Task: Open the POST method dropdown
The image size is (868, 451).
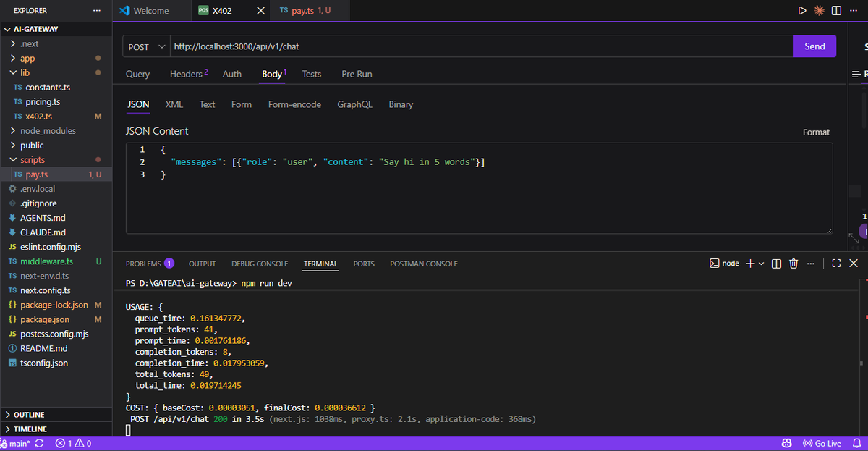Action: pyautogui.click(x=147, y=46)
